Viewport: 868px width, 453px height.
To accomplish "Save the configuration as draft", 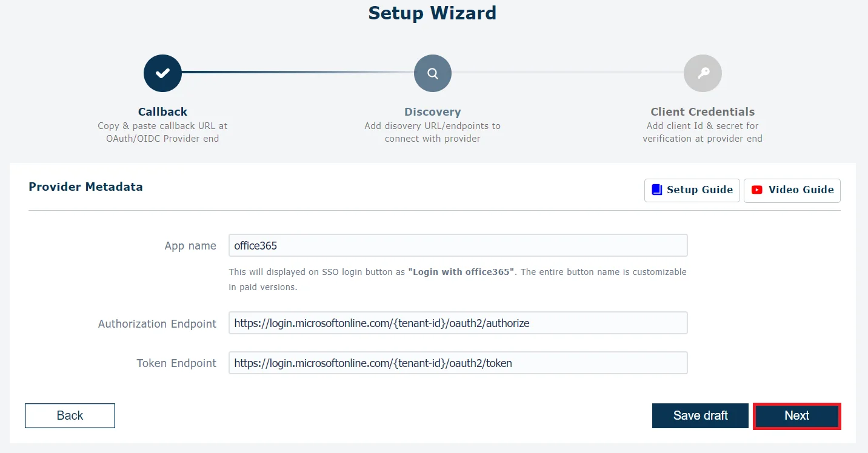I will click(x=700, y=416).
